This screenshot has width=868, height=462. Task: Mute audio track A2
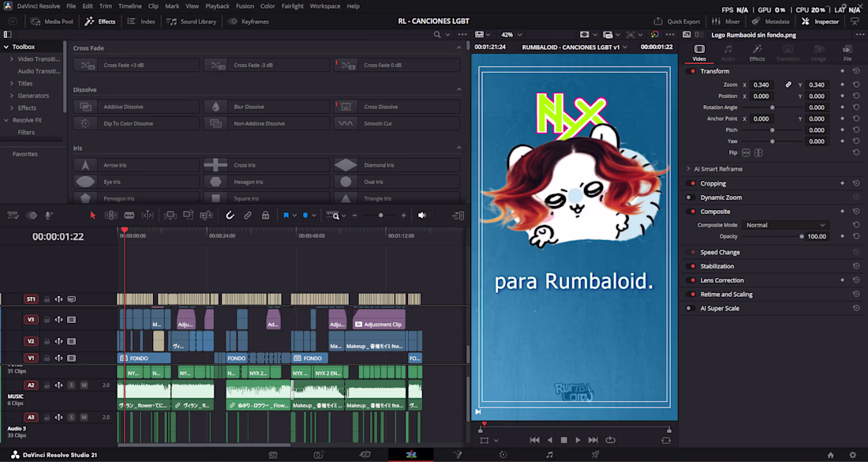click(84, 385)
